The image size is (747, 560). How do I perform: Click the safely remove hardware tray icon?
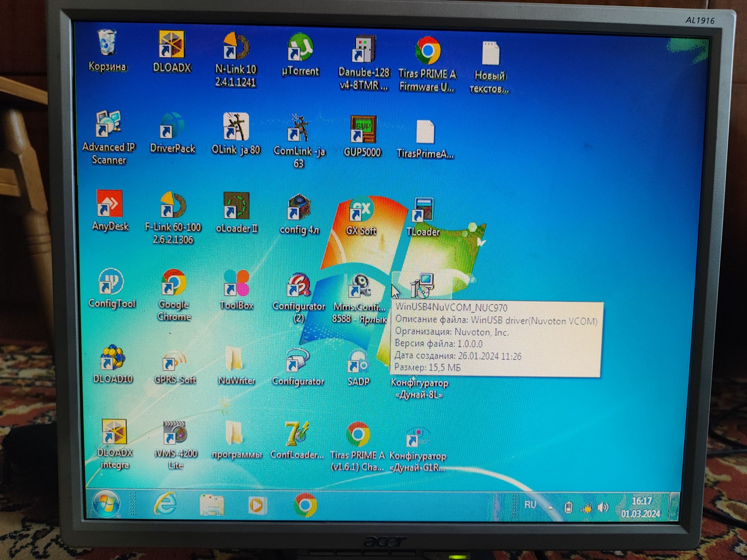coord(568,507)
